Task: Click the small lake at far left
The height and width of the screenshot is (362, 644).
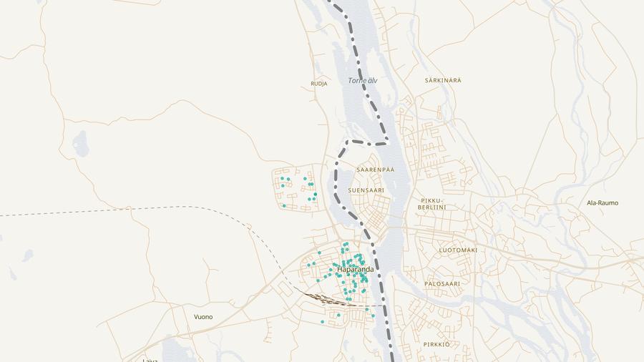Action: [27, 255]
